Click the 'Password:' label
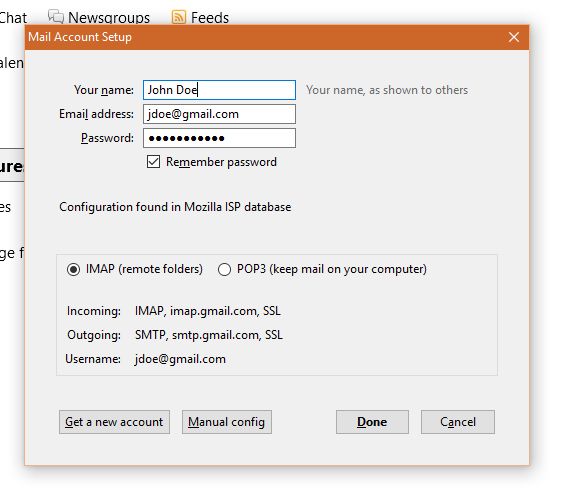This screenshot has width=561, height=499. (x=107, y=138)
